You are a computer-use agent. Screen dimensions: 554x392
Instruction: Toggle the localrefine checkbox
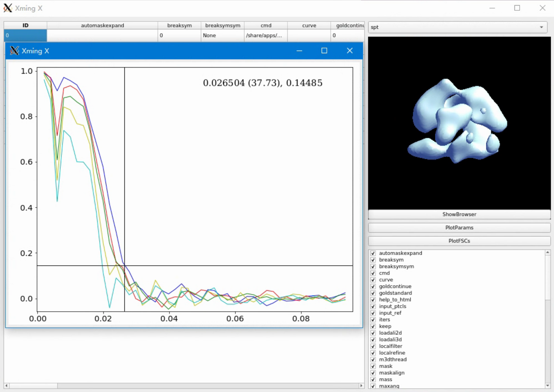coord(373,353)
